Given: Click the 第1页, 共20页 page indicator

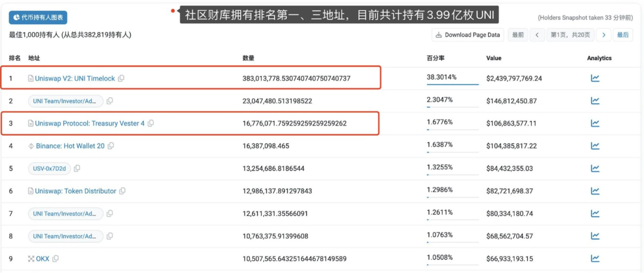Looking at the screenshot, I should (570, 35).
